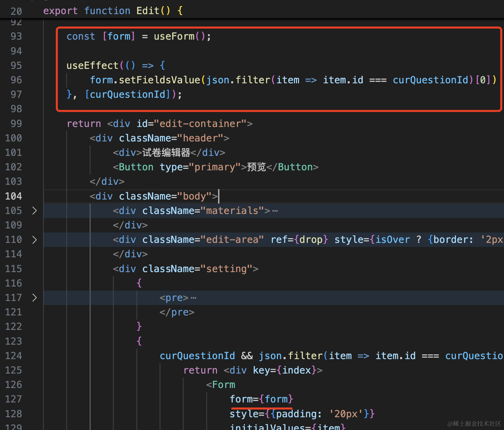Click line number 127 in gutter
Image resolution: width=504 pixels, height=430 pixels.
(13, 399)
